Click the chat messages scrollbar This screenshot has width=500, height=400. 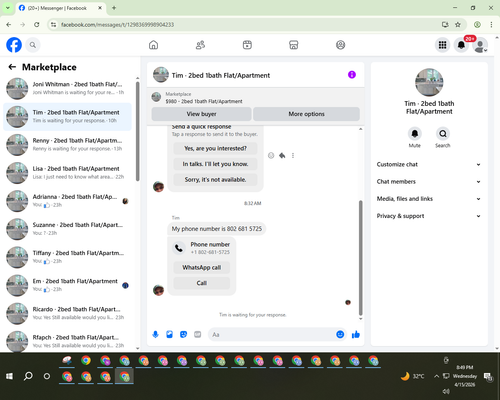coord(360,258)
